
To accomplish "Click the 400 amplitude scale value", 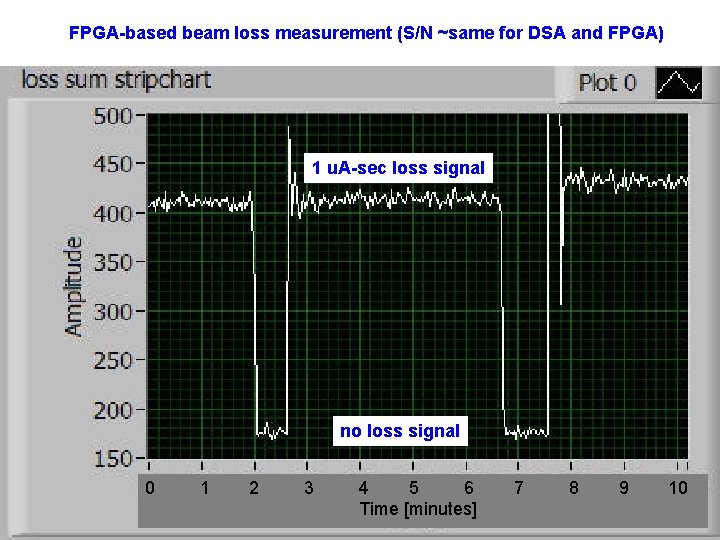I will pos(113,214).
